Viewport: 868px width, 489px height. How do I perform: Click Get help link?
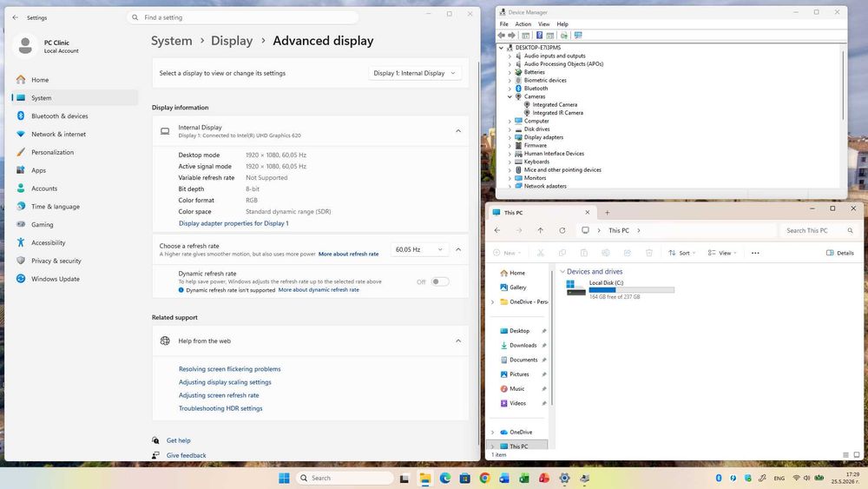coord(178,441)
